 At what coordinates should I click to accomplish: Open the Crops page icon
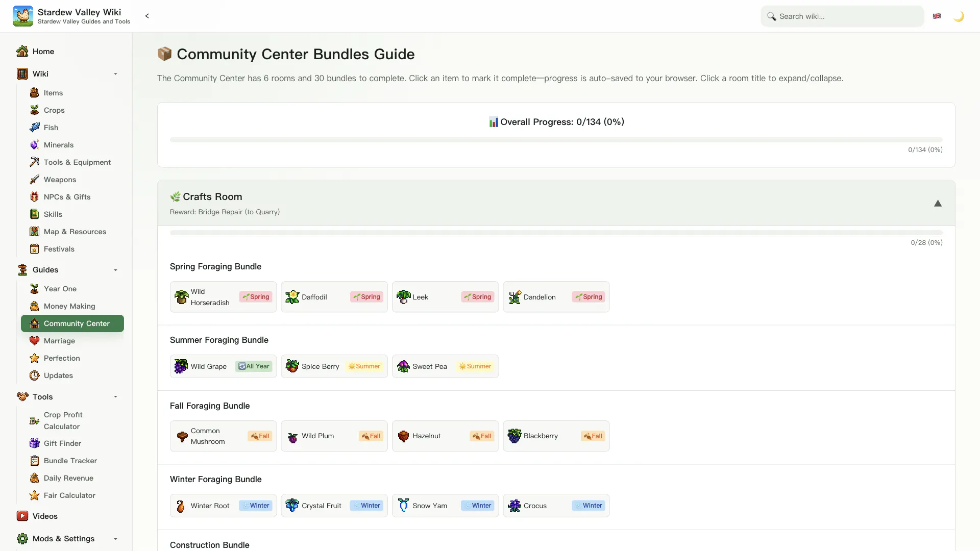pyautogui.click(x=34, y=110)
